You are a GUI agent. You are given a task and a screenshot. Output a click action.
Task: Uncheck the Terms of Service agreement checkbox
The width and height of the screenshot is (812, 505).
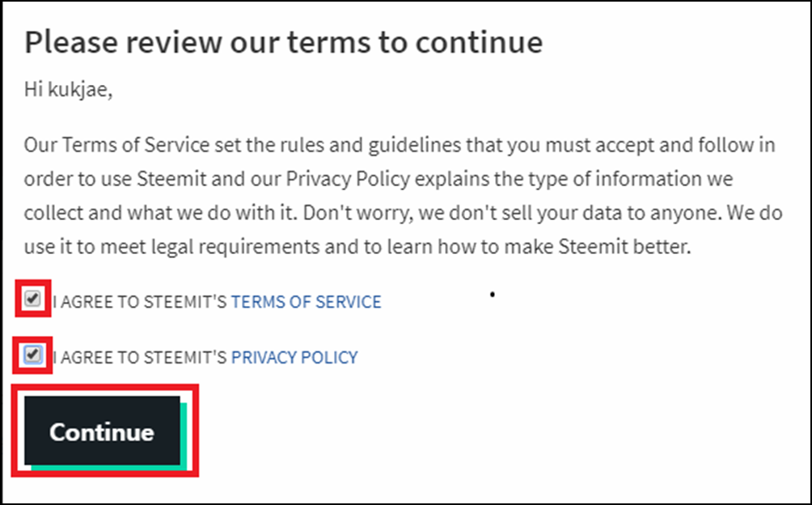[32, 299]
